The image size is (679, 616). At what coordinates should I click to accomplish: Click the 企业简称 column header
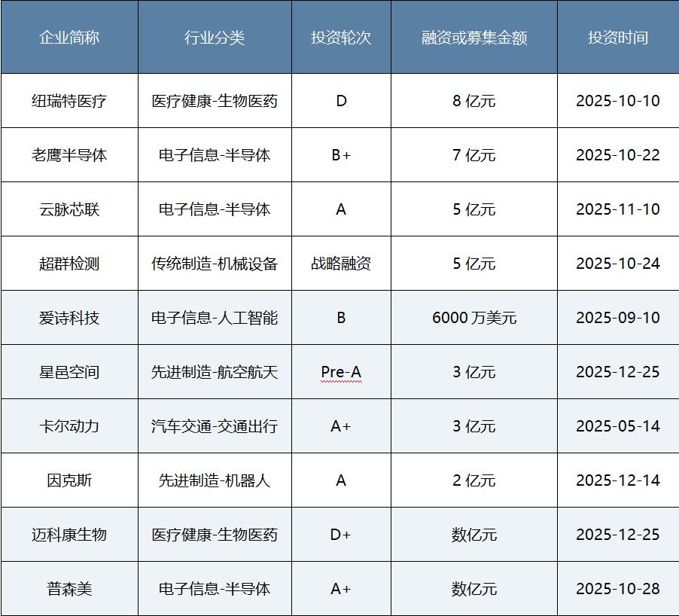pyautogui.click(x=68, y=35)
